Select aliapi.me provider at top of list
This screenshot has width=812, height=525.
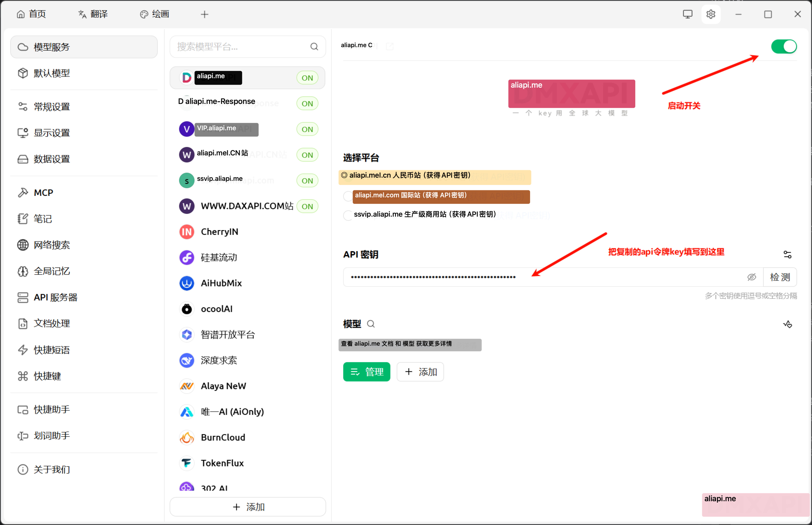click(x=247, y=78)
